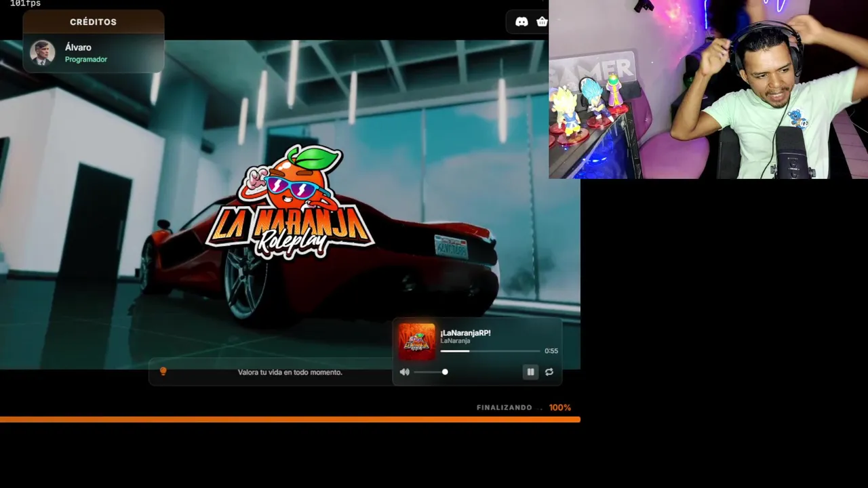Click the song title ¡LaNaranjaRP!
Viewport: 868px width, 488px height.
[x=465, y=333]
